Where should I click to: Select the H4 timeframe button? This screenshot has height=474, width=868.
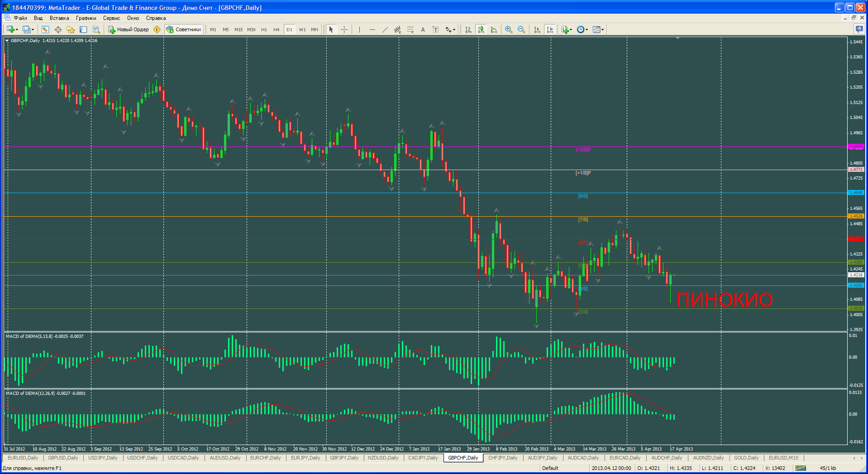276,29
